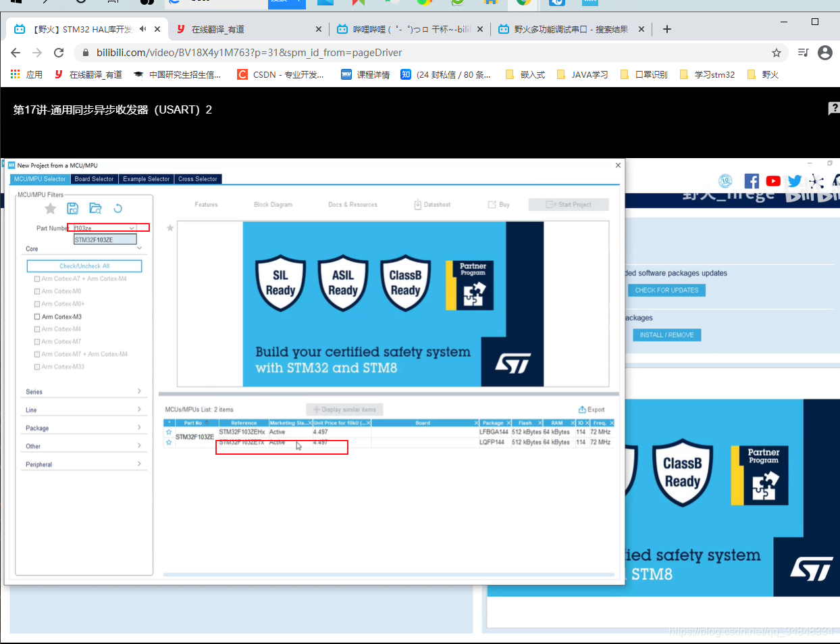Reload the bilibili page
Screen dimensions: 840x644
click(59, 53)
